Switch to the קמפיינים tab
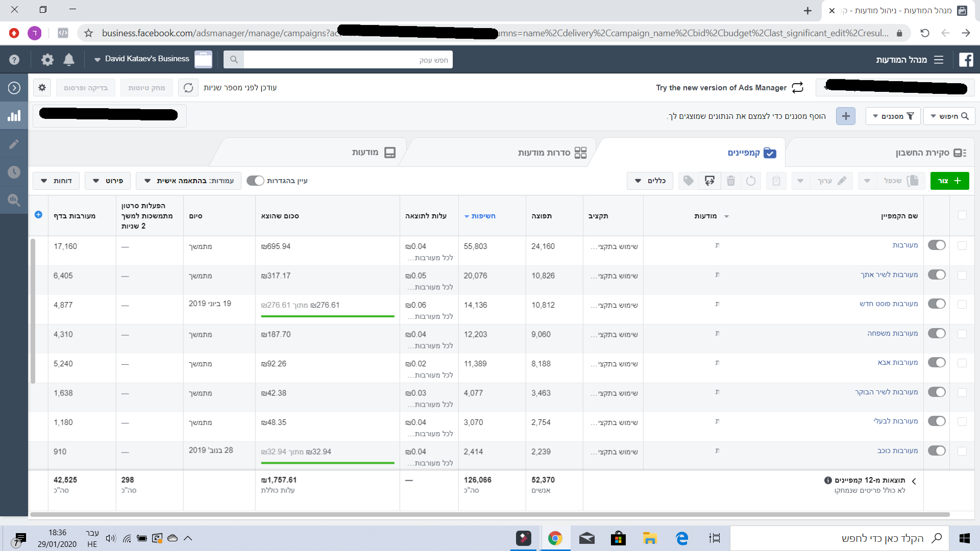This screenshot has width=980, height=551. [x=751, y=153]
